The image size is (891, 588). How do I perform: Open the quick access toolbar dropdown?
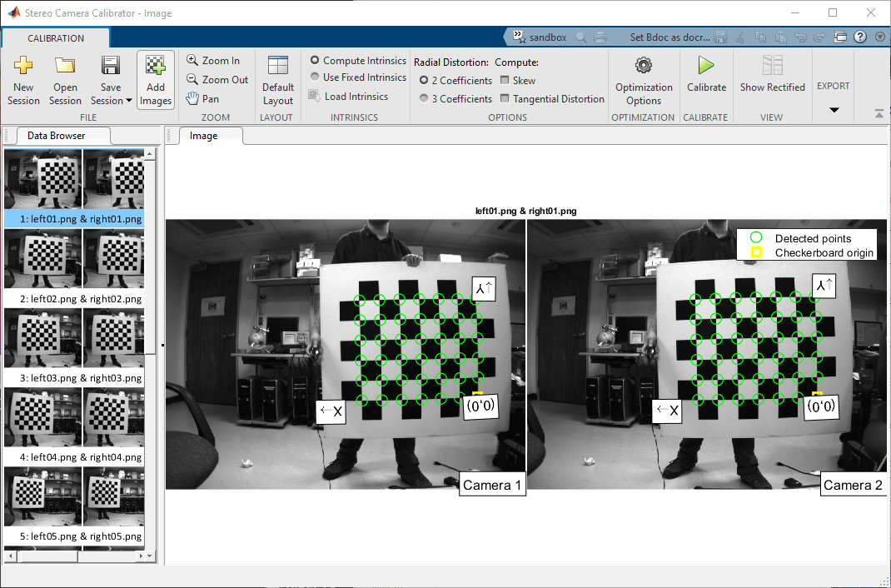880,37
